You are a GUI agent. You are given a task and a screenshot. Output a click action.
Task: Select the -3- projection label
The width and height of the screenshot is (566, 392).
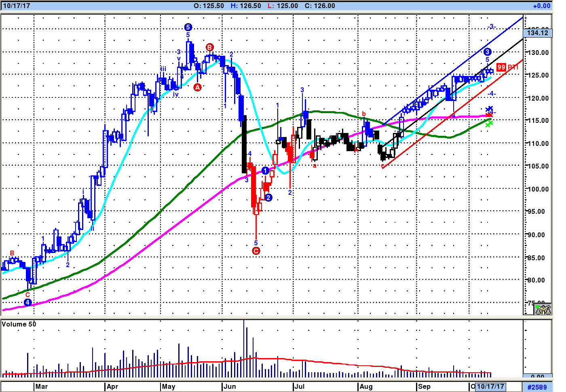click(x=491, y=27)
